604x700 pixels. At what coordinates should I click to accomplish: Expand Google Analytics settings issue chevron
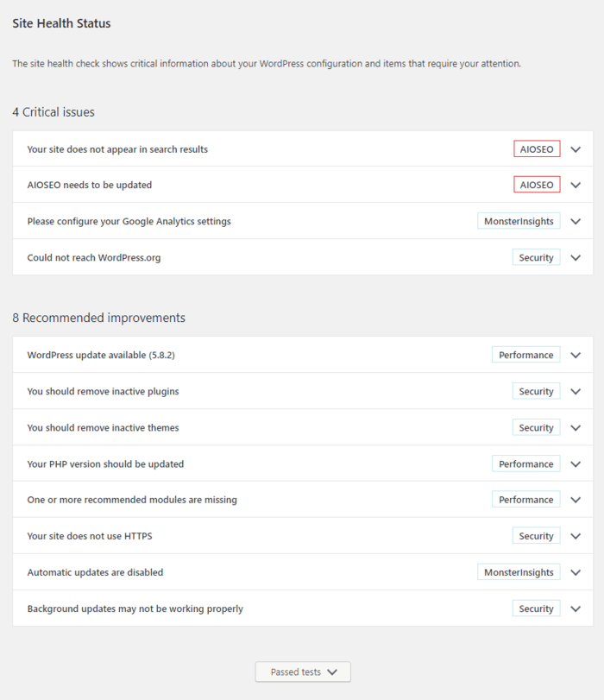[576, 222]
